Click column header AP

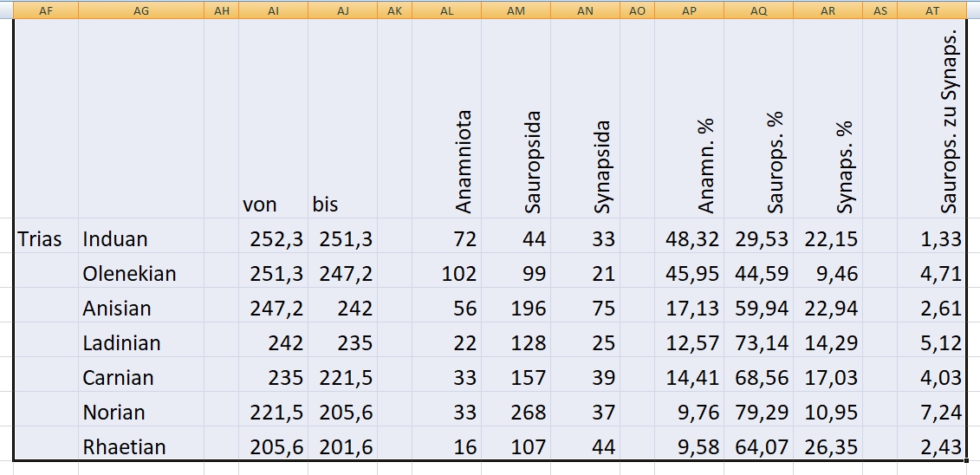[x=689, y=10]
